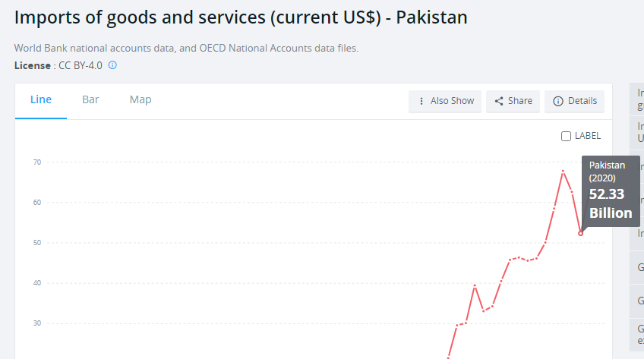Expand the Details panel

point(574,101)
